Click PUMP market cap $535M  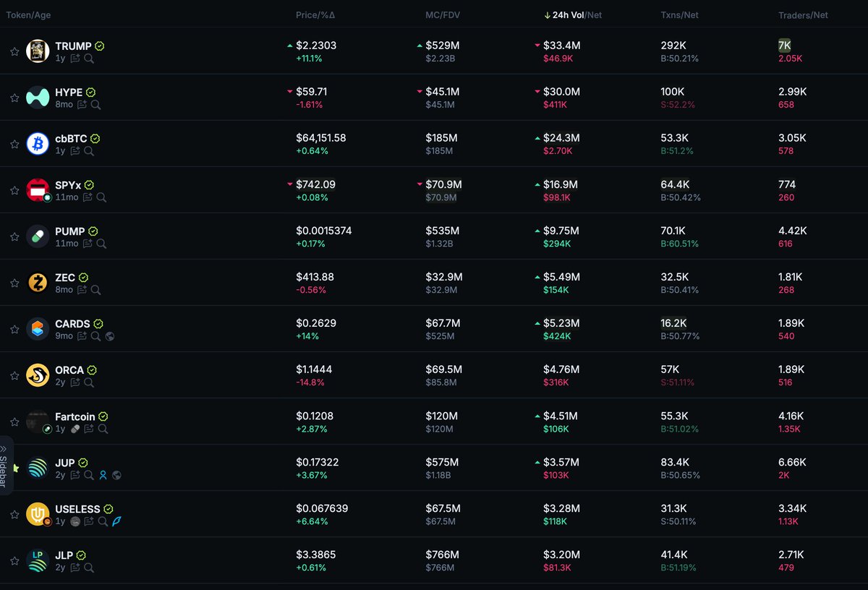(442, 231)
